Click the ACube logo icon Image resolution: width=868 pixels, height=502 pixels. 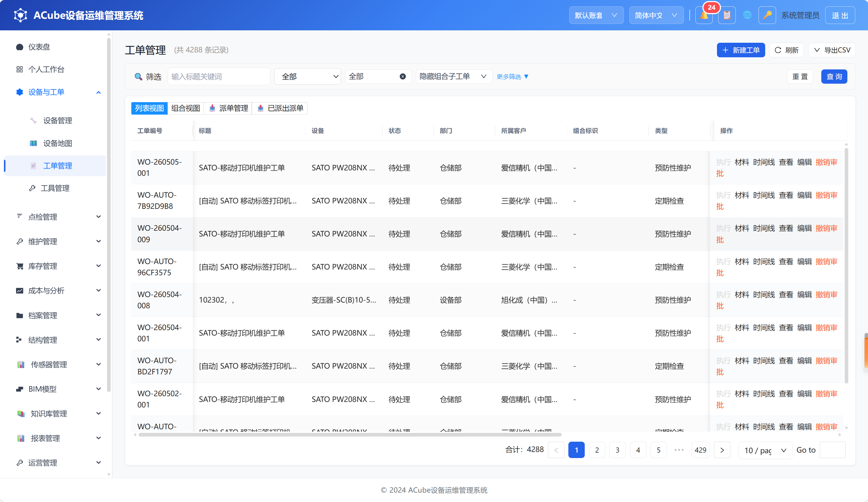(x=20, y=15)
